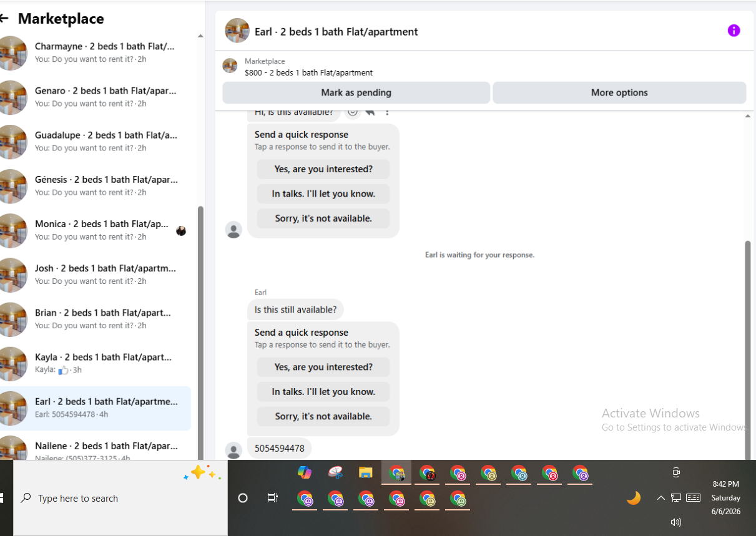The image size is (756, 536).
Task: Open the Genaro conversation
Action: coord(96,97)
